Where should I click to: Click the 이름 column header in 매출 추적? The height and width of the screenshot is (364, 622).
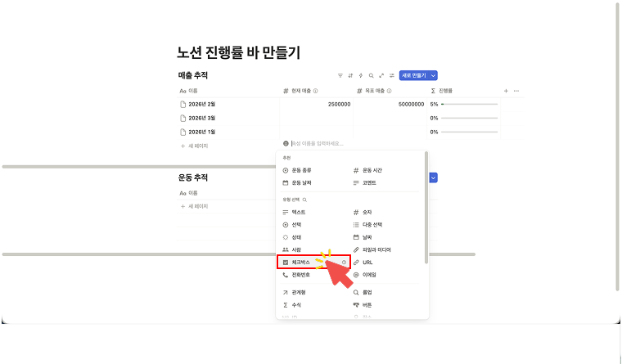point(189,91)
